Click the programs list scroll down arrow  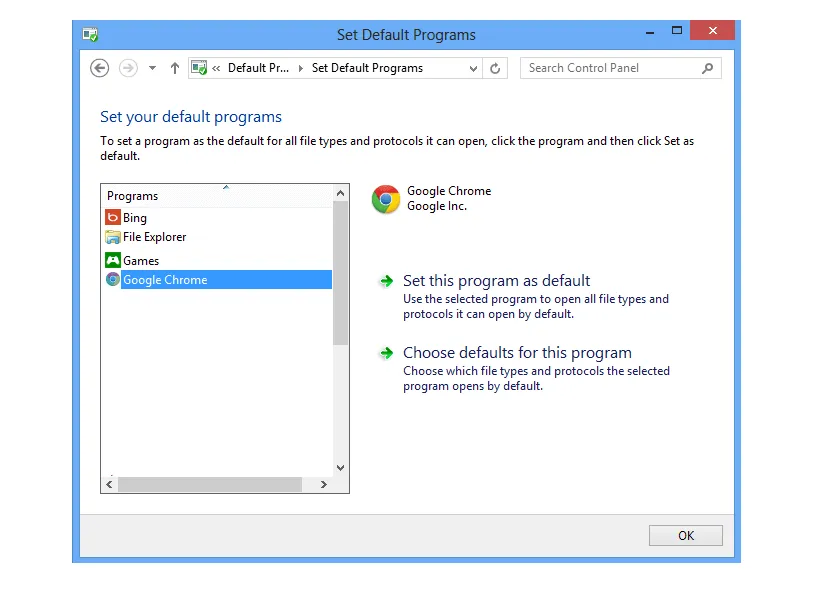pos(341,468)
